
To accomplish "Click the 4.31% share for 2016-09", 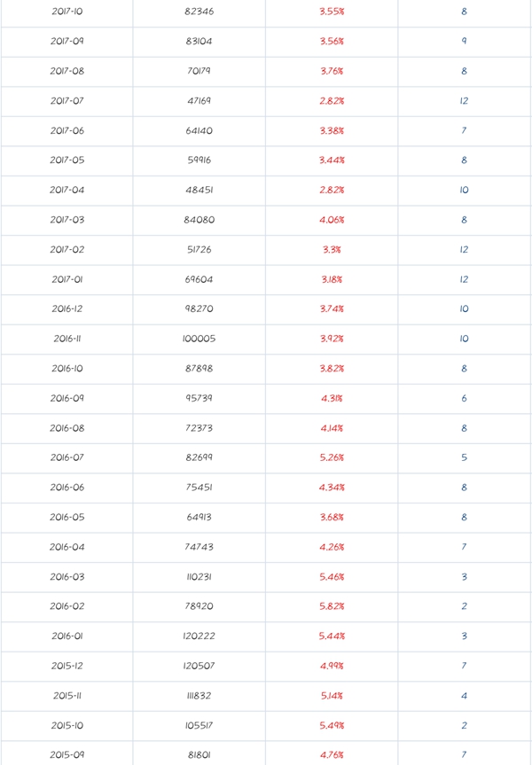I will tap(332, 398).
